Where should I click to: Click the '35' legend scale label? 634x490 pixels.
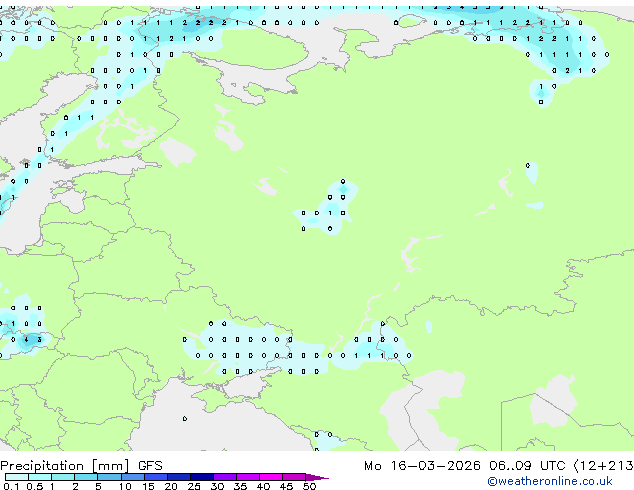click(x=240, y=486)
